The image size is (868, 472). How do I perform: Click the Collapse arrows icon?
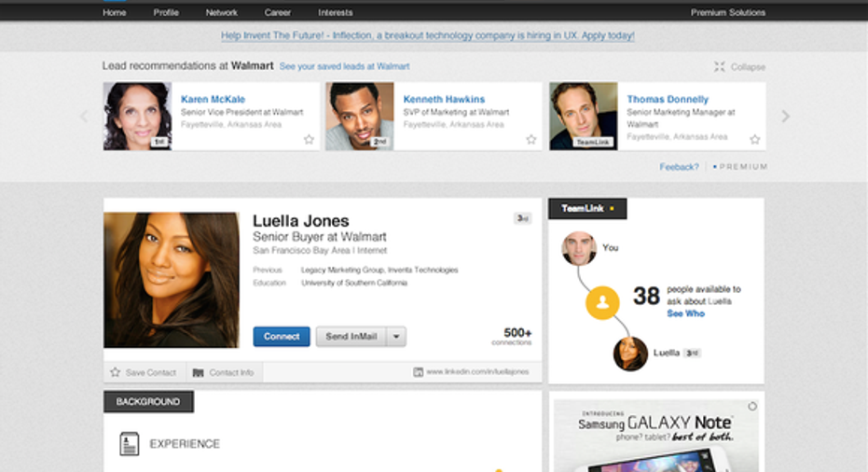coord(719,66)
